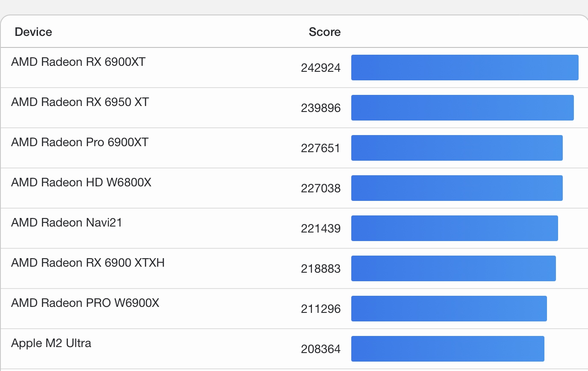Click the Device column header
This screenshot has height=371, width=588.
coord(33,32)
